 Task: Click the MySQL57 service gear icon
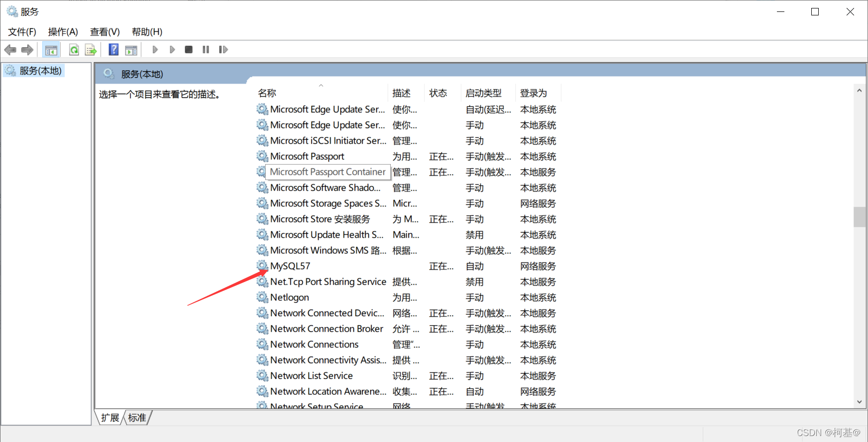click(x=262, y=266)
